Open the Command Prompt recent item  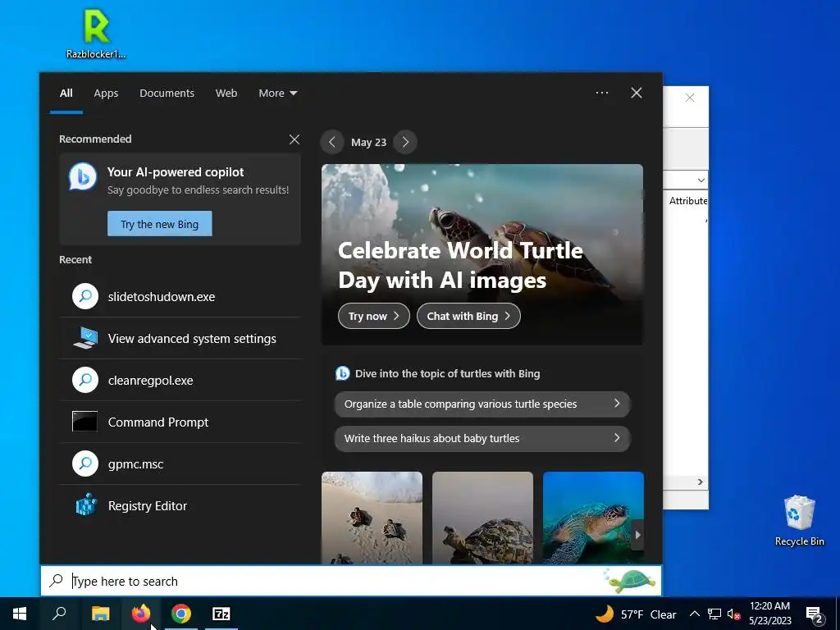(x=180, y=422)
